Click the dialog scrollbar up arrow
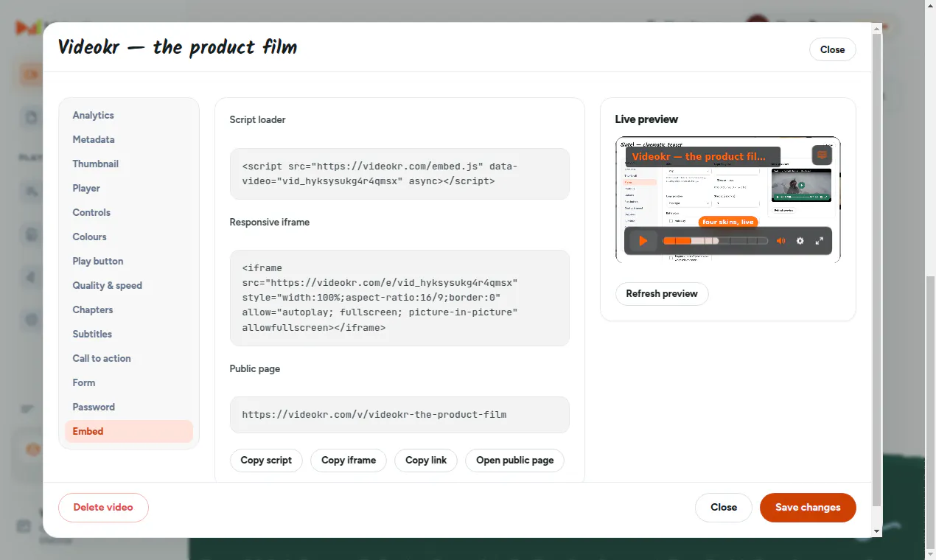This screenshot has width=936, height=560. 877,28
